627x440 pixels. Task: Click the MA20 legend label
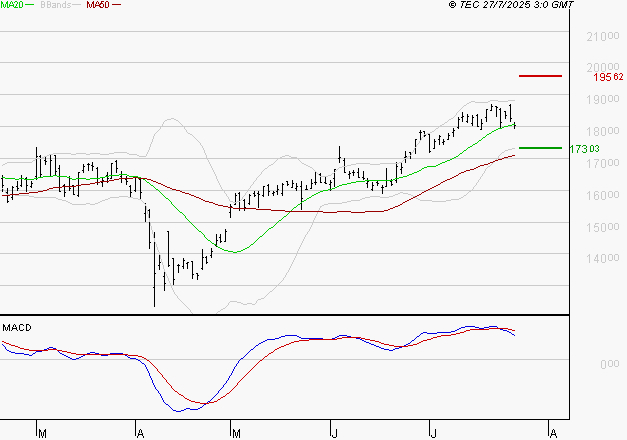(x=12, y=5)
